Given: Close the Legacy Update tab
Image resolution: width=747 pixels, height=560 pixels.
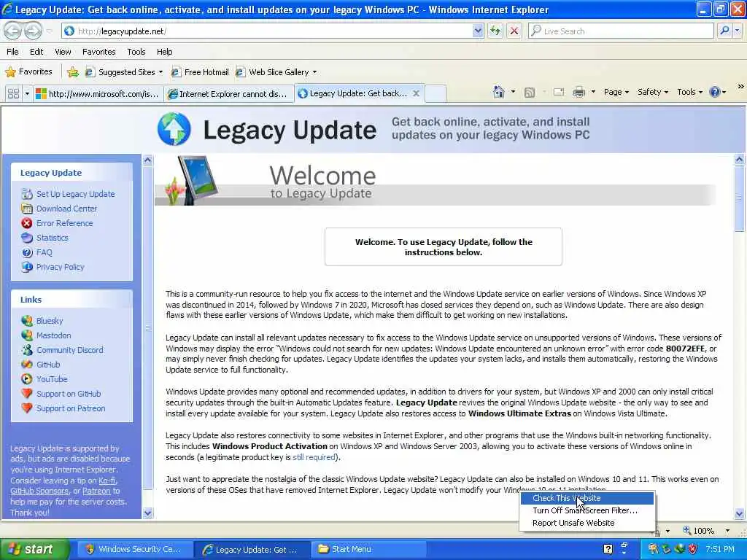Looking at the screenshot, I should [x=416, y=93].
